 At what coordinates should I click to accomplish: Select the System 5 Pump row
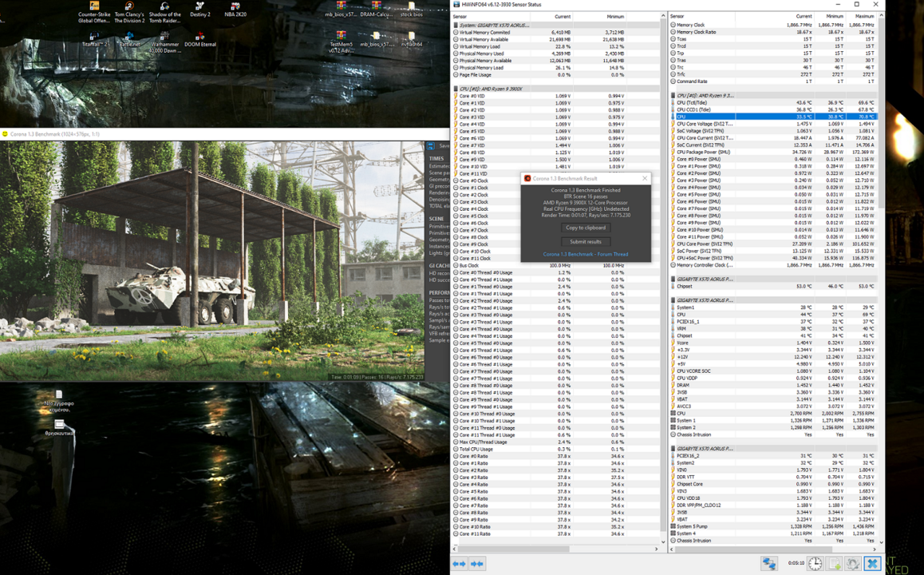click(774, 526)
